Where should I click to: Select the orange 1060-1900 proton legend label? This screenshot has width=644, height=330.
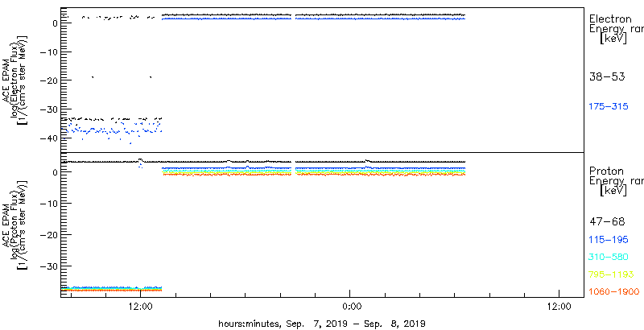pos(614,291)
